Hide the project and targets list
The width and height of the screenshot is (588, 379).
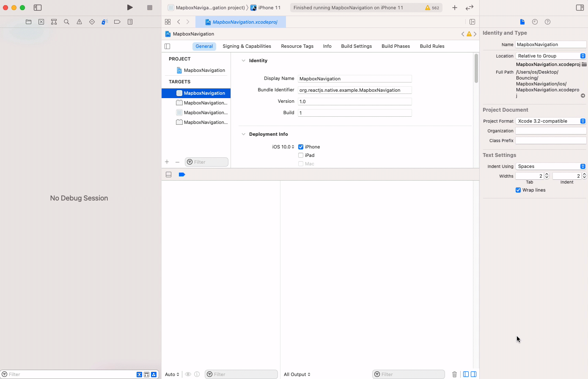point(167,46)
